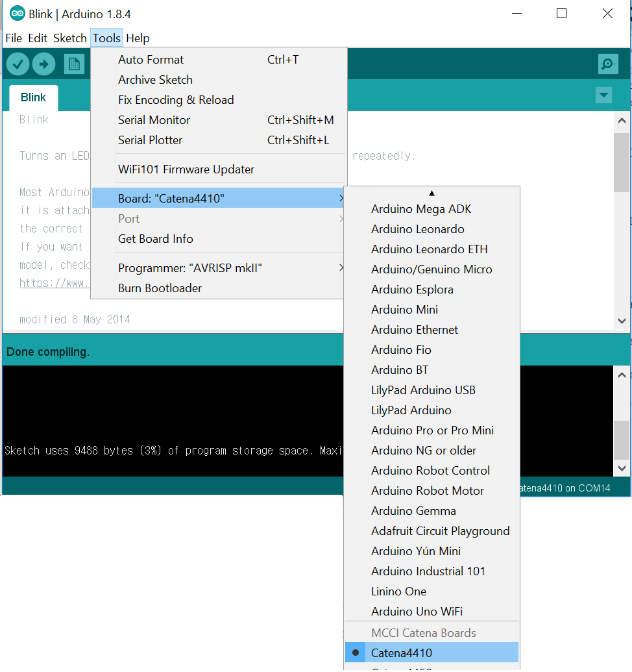Open the Sketch menu
Image resolution: width=632 pixels, height=672 pixels.
[x=70, y=38]
